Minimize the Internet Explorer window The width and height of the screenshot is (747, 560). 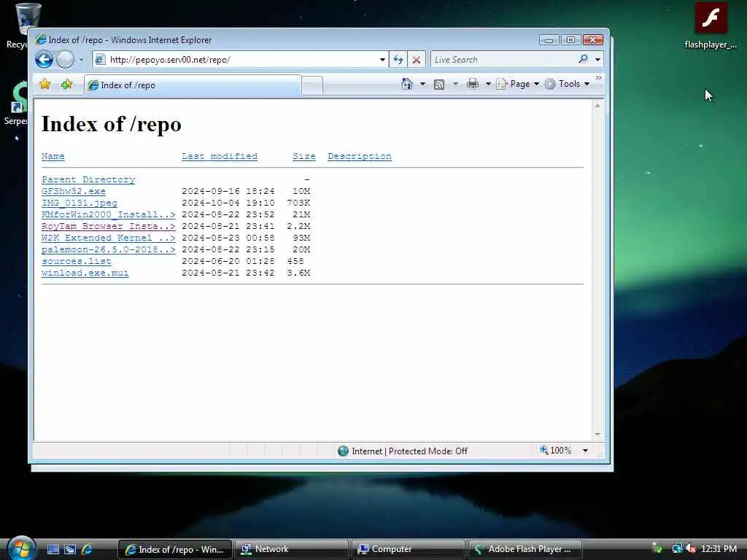(549, 40)
